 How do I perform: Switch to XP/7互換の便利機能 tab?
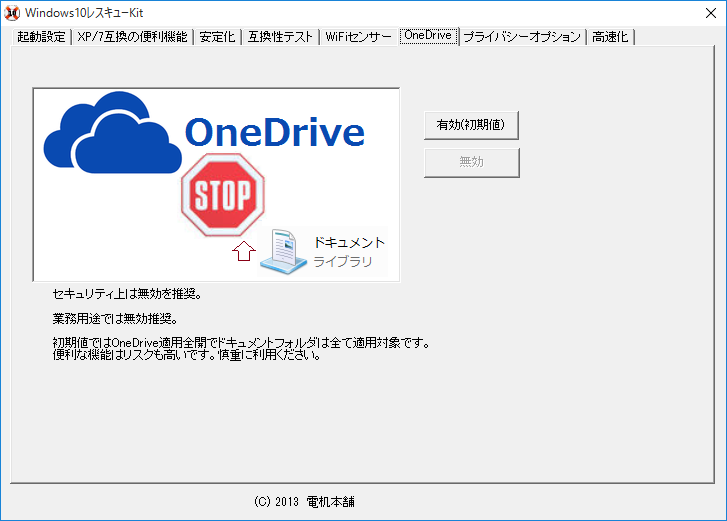(x=132, y=37)
